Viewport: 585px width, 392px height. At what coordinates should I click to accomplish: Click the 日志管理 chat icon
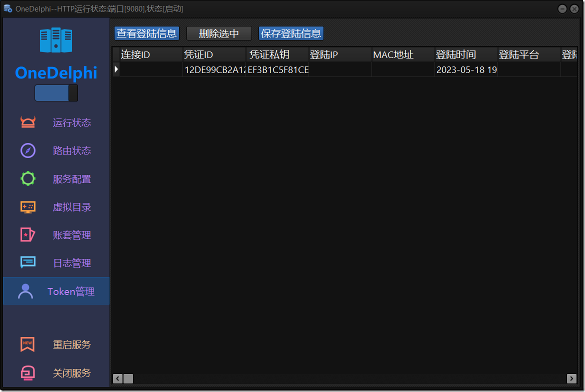point(28,262)
